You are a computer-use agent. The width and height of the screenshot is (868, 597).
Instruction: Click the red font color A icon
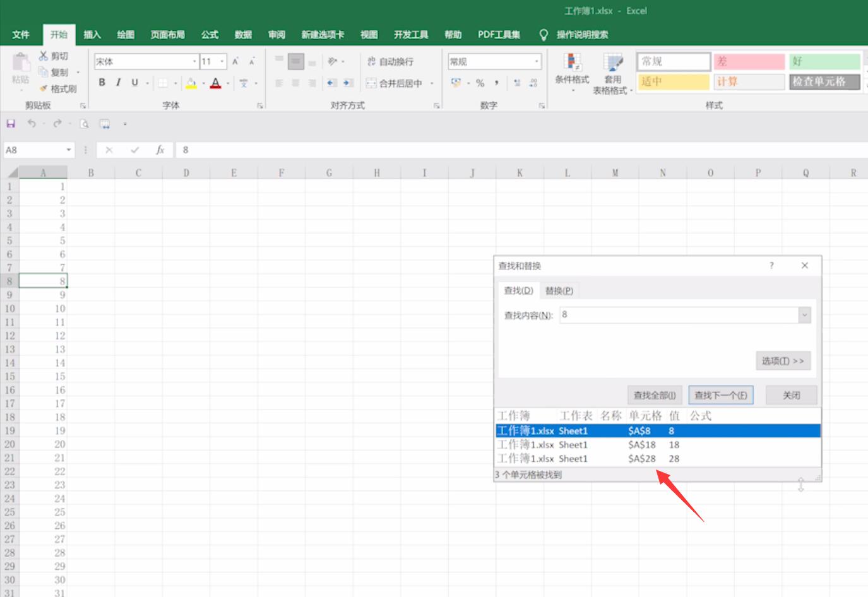216,83
